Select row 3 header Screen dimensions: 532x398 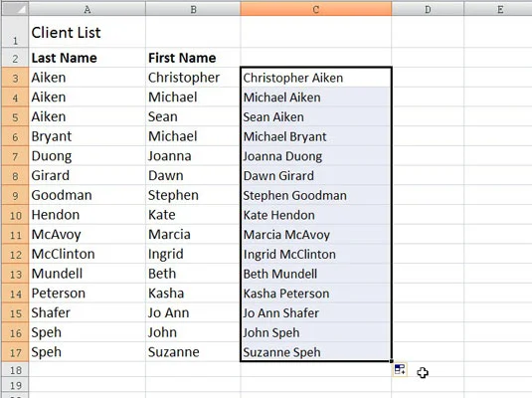[15, 78]
